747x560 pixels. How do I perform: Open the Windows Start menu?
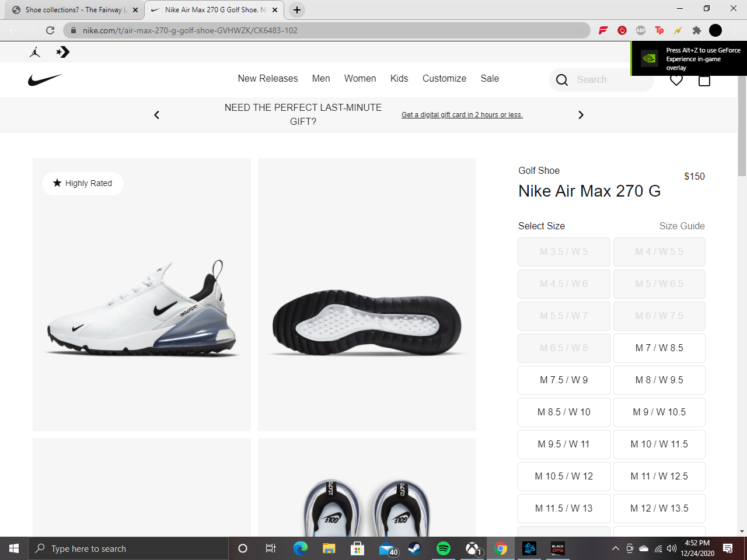pos(14,548)
